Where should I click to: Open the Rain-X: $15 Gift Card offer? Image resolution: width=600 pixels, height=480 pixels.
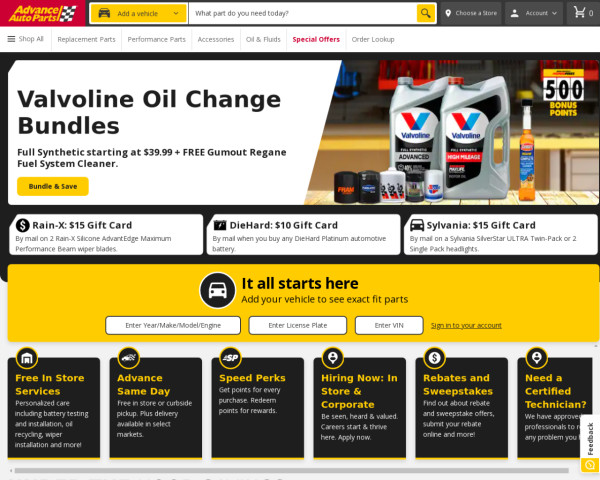(x=106, y=235)
